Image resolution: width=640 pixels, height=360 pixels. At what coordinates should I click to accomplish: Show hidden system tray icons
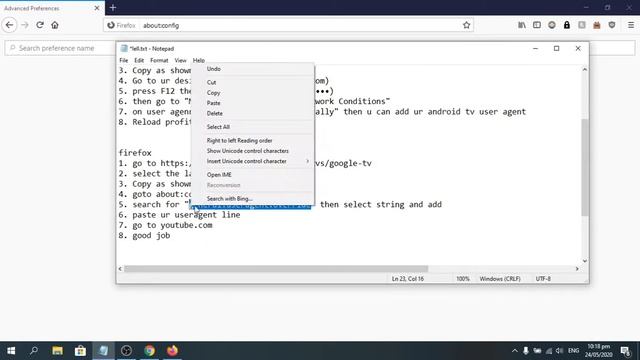[514, 351]
